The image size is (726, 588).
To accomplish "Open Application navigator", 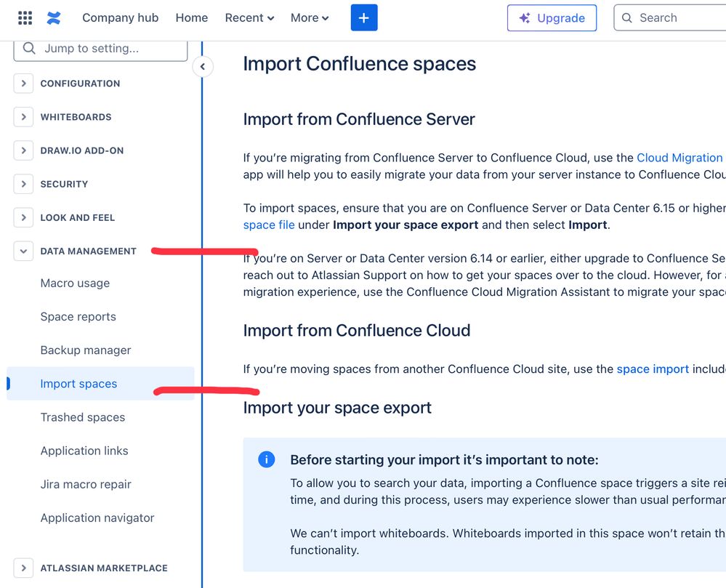I will pyautogui.click(x=97, y=518).
